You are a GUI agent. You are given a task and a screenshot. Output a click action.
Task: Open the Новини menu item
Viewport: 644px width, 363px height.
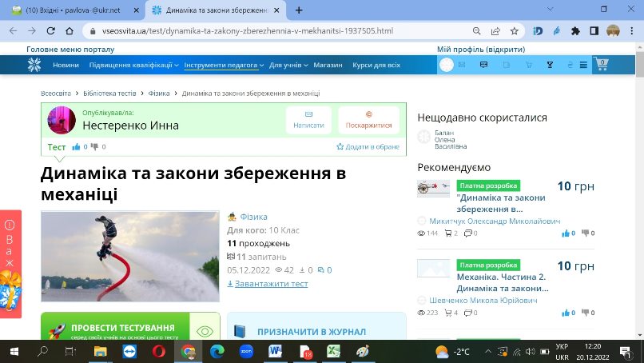tap(66, 65)
